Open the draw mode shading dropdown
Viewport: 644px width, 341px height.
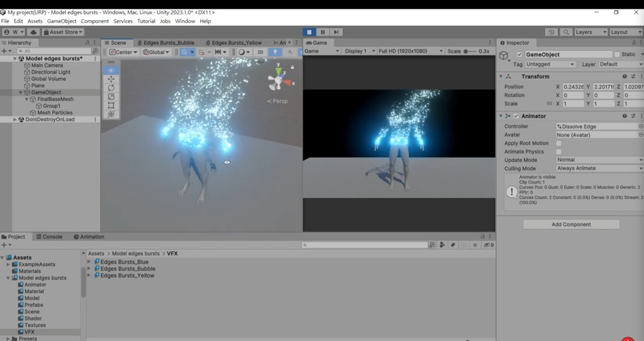tap(245, 52)
